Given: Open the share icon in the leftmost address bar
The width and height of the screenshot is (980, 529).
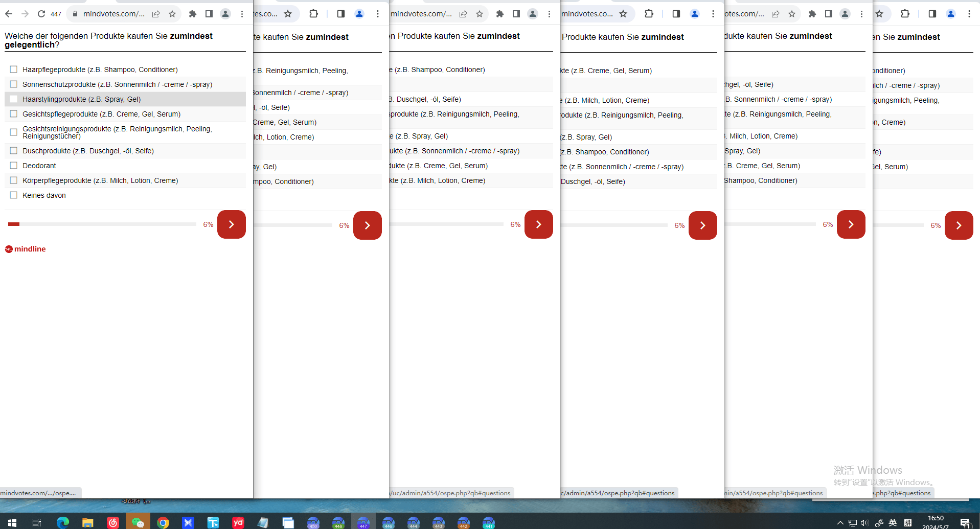Looking at the screenshot, I should pyautogui.click(x=156, y=14).
